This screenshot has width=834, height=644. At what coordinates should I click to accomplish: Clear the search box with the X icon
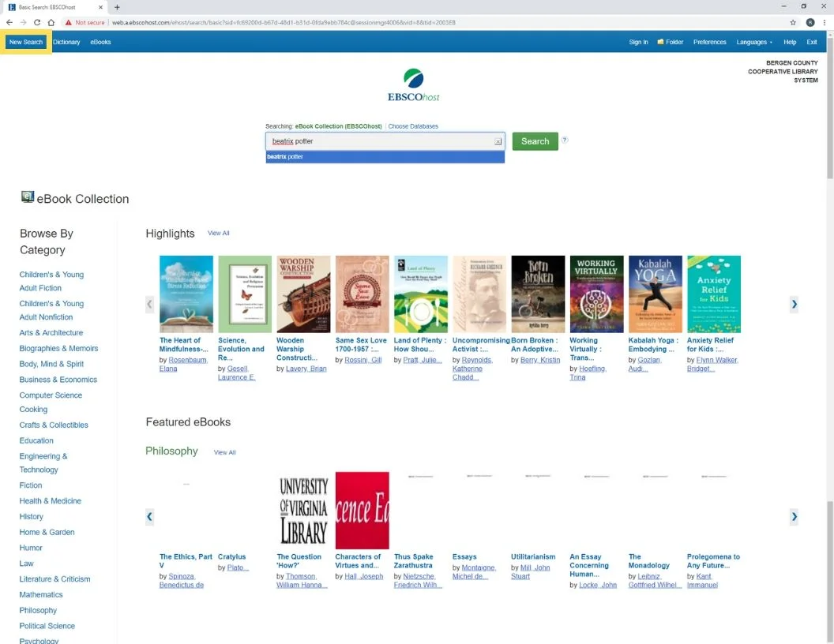[x=498, y=141]
